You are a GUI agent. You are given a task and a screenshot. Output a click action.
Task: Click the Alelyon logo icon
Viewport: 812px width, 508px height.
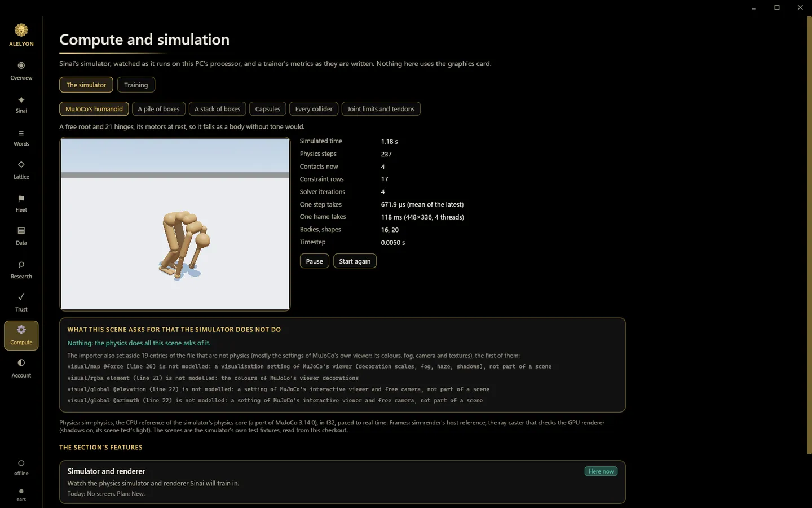point(21,30)
